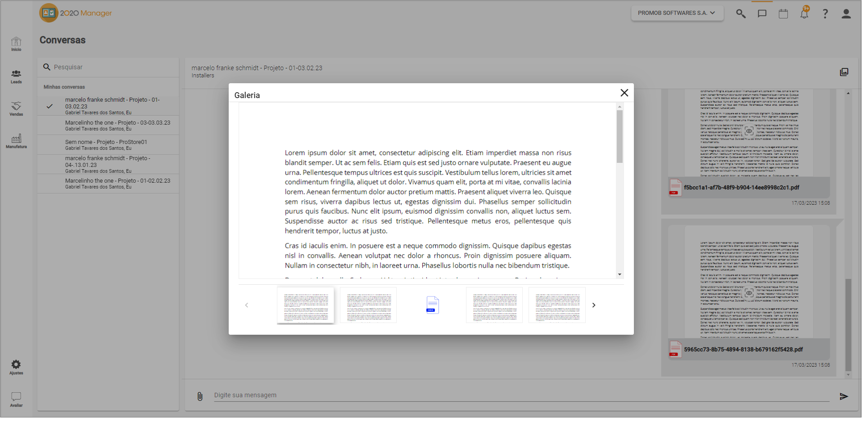Click the search magnifier in top bar
Screen dimensions: 868x422
tap(741, 13)
